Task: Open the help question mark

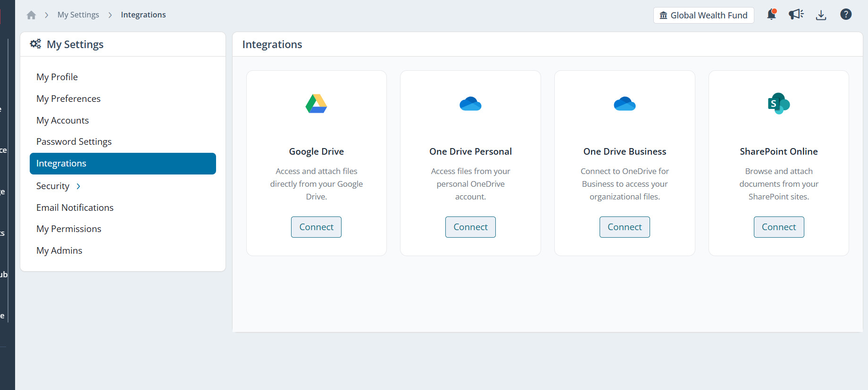Action: tap(846, 15)
